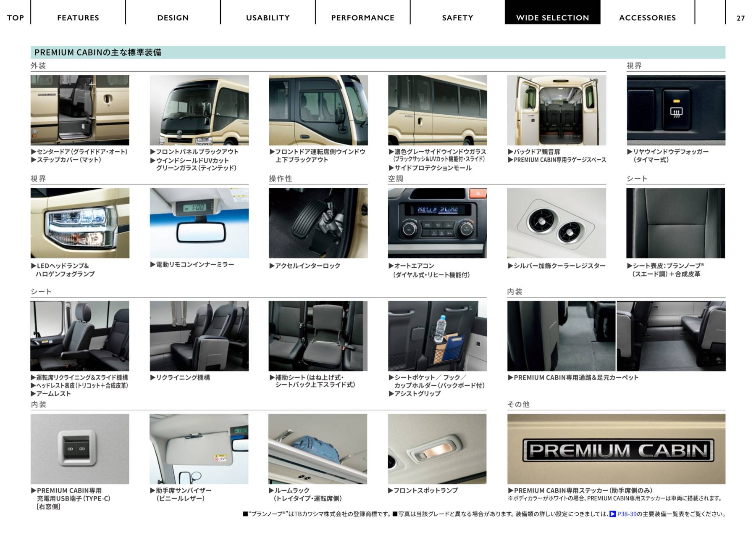This screenshot has height=535, width=756.
Task: Click the WIDE SELECTION tab
Action: pyautogui.click(x=552, y=18)
